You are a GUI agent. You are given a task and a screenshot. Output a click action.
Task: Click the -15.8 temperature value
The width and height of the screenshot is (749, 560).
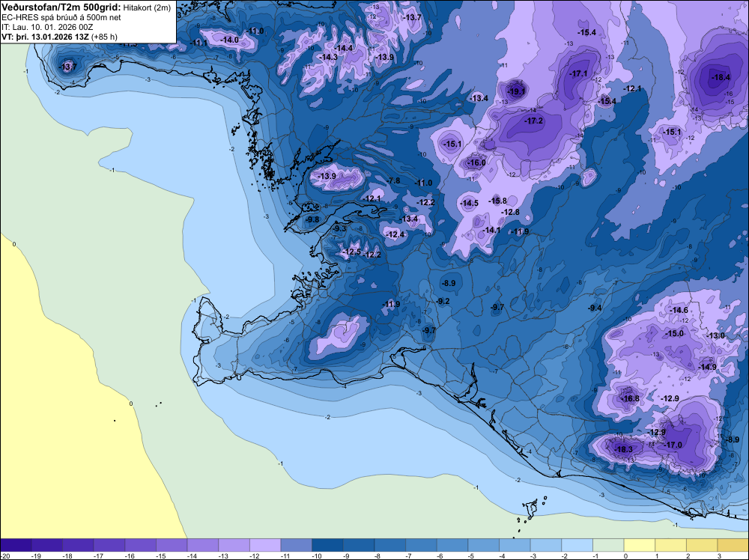point(497,201)
